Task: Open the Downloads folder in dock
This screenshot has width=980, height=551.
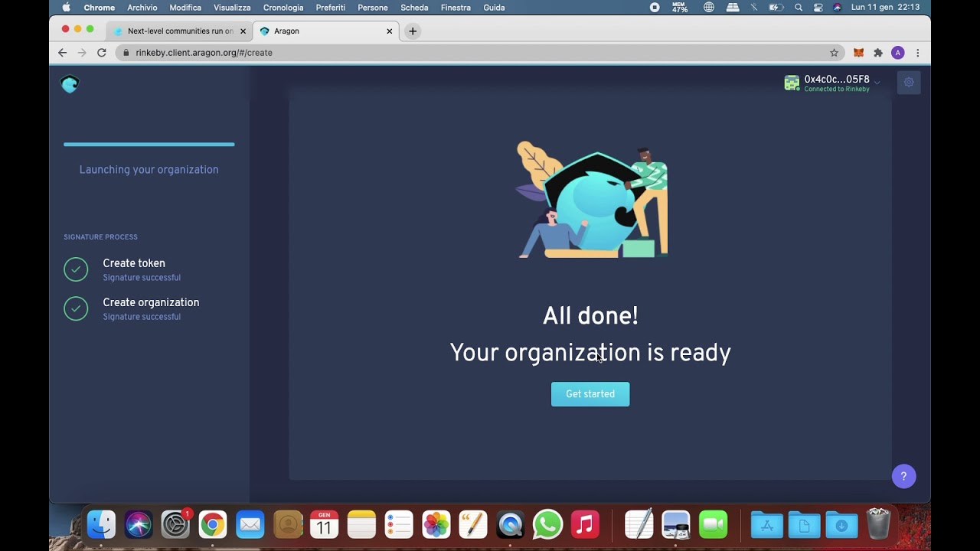Action: click(841, 524)
